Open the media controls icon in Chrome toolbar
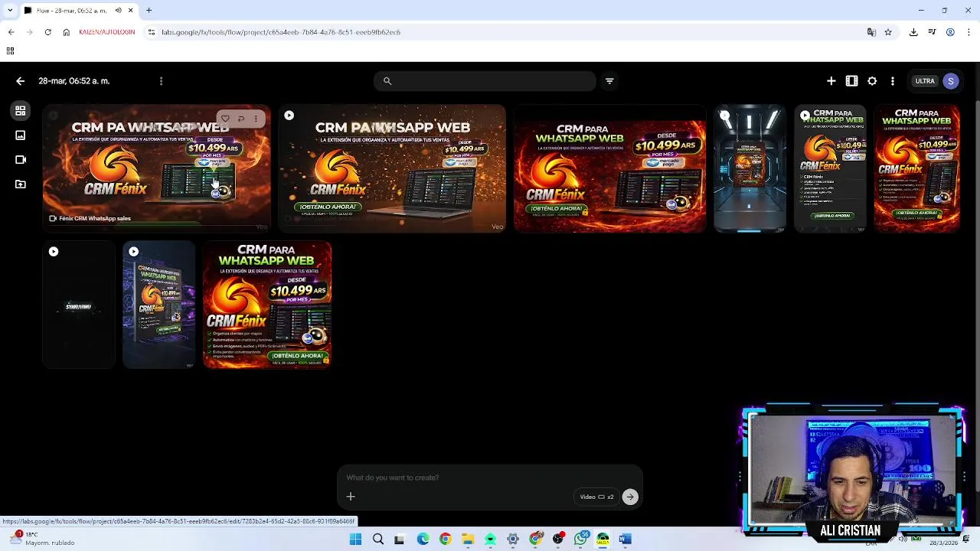Screen dimensions: 980x551 tap(932, 32)
